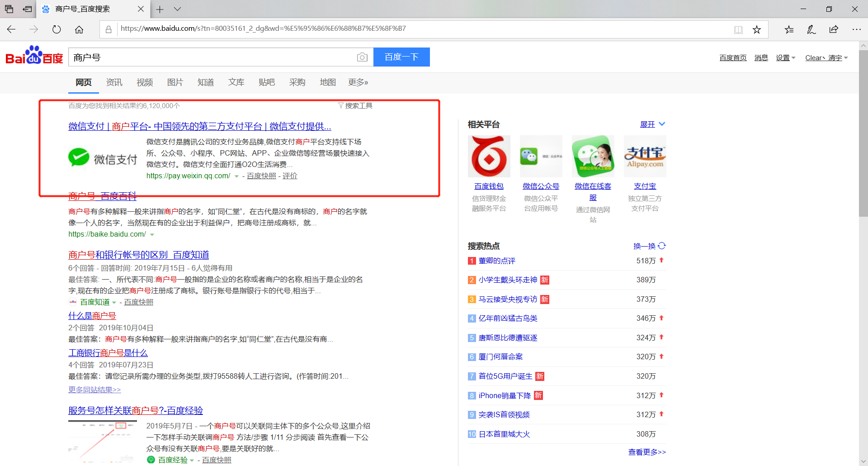Screen dimensions: 868x466
Task: Click the Baidu logo
Action: pyautogui.click(x=34, y=56)
